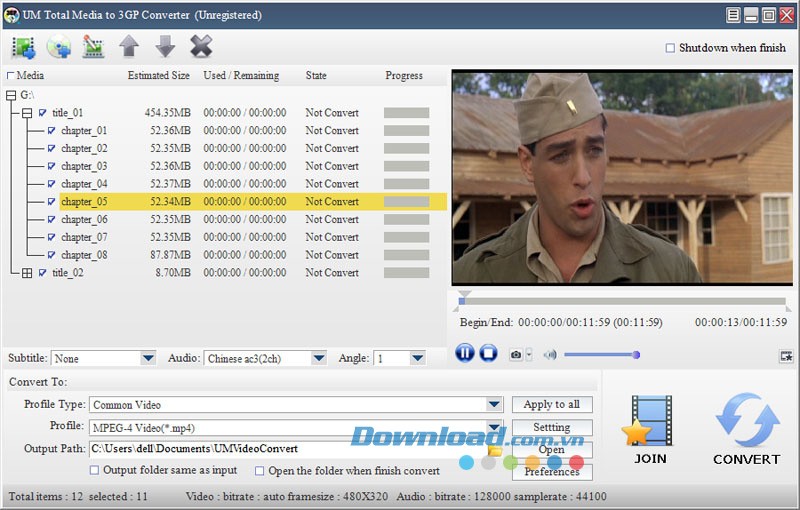800x510 pixels.
Task: Remove item with the X toolbar icon
Action: point(201,46)
